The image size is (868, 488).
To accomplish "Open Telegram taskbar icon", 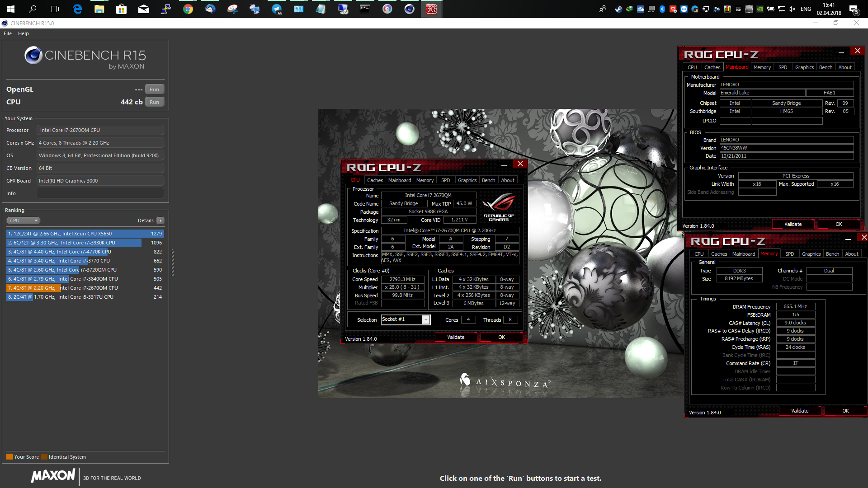I will (277, 9).
